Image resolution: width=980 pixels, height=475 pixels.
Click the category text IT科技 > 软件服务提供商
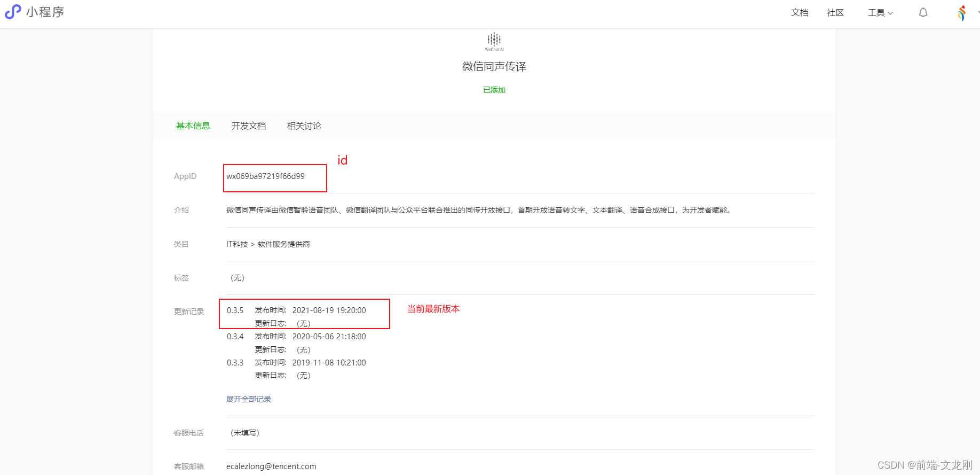tap(268, 244)
